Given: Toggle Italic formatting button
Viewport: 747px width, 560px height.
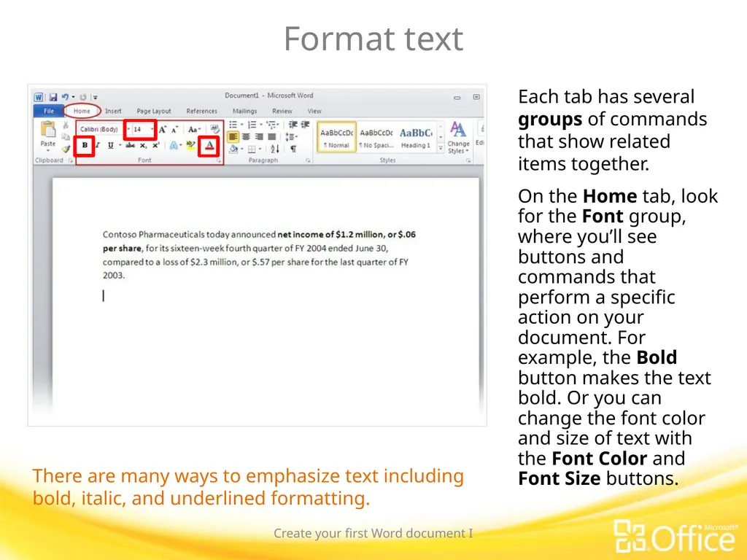Looking at the screenshot, I should coord(98,145).
